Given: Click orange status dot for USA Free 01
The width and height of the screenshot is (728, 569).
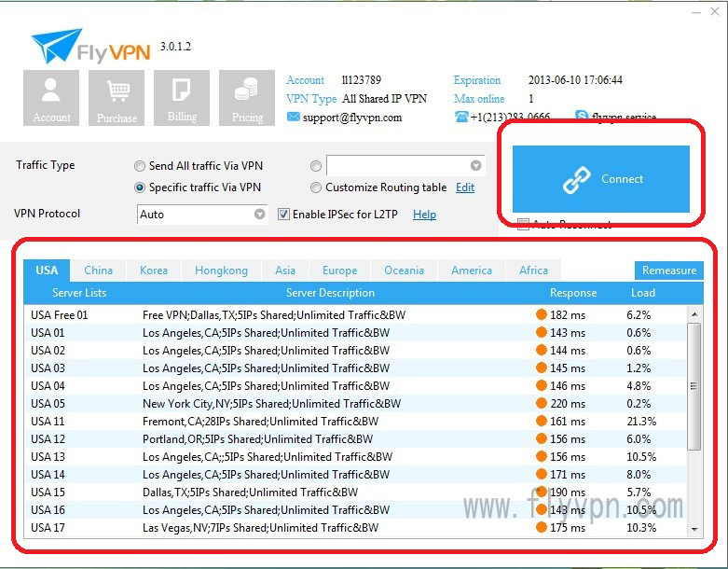Looking at the screenshot, I should (x=541, y=314).
